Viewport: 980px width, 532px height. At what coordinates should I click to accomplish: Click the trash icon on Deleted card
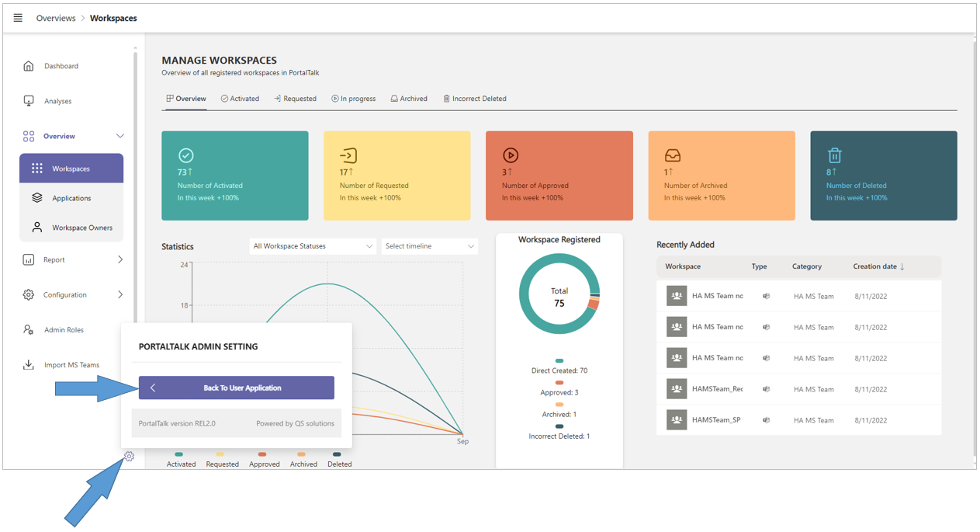(x=834, y=155)
